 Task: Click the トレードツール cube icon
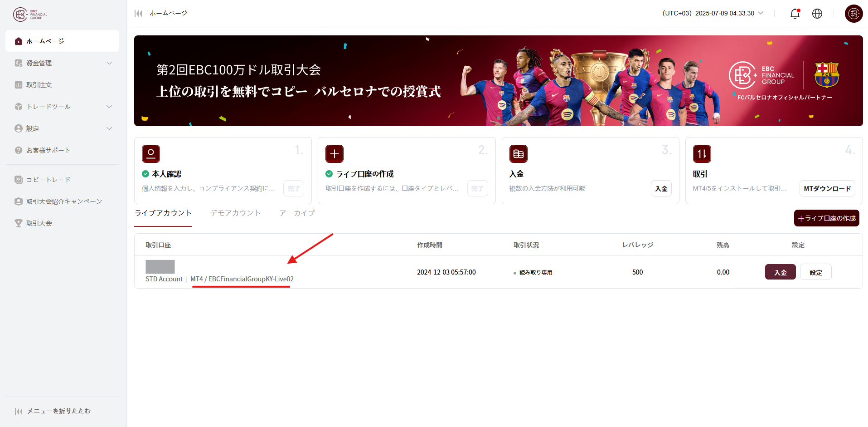[x=19, y=107]
